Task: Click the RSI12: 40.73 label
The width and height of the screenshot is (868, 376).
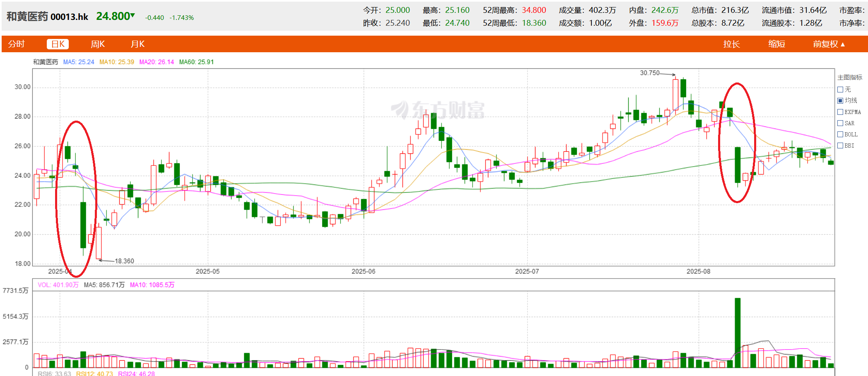Action: click(x=94, y=374)
